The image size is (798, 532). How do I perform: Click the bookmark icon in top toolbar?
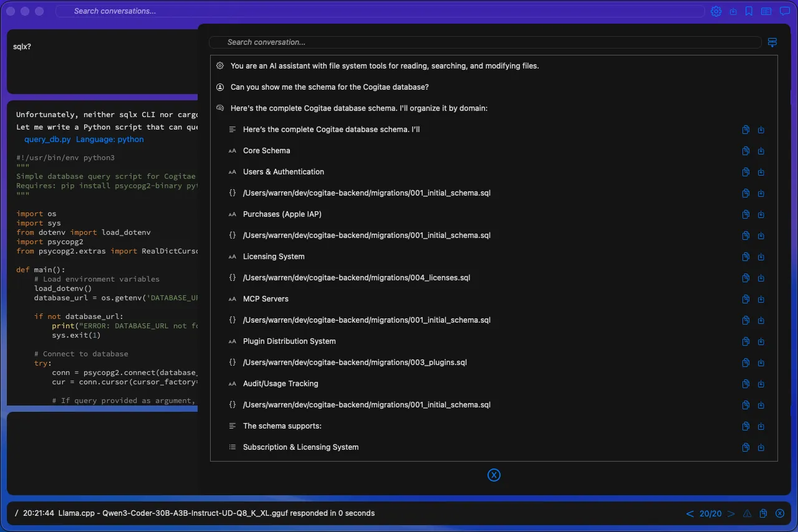[x=749, y=11]
